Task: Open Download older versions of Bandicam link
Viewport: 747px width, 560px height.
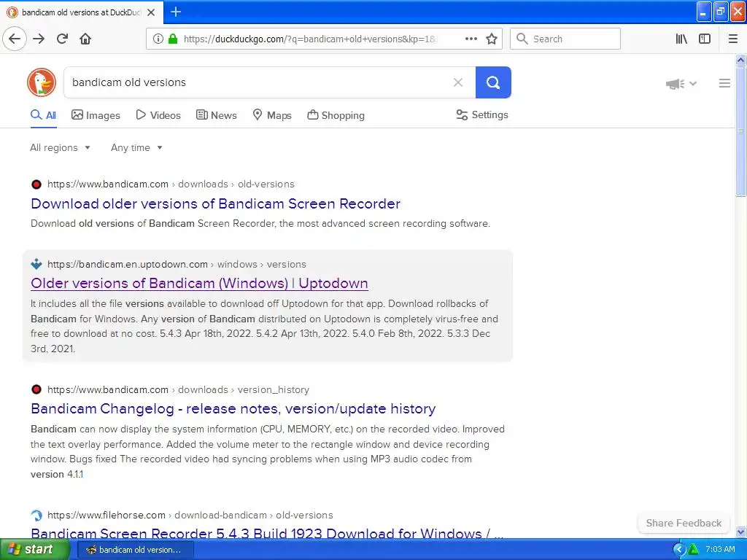Action: pos(215,203)
